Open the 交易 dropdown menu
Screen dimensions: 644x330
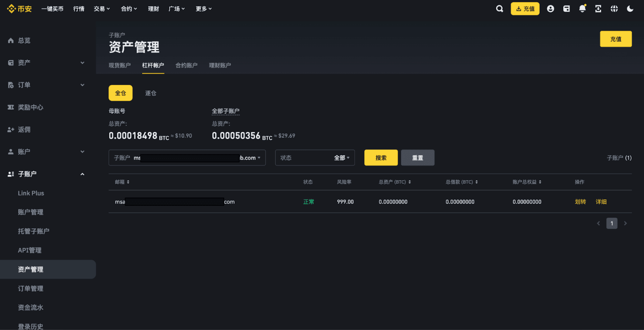102,9
